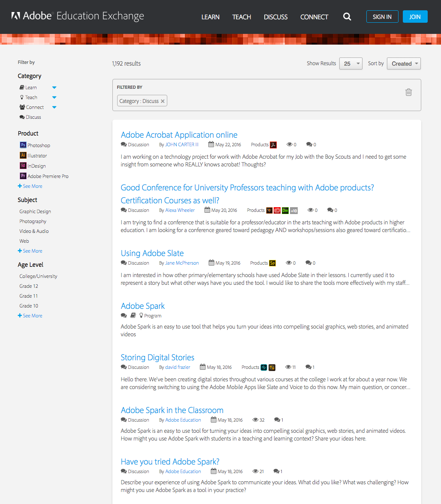Open author profile Alexa Wheeler
Viewport: 441px width, 504px height.
click(x=180, y=210)
